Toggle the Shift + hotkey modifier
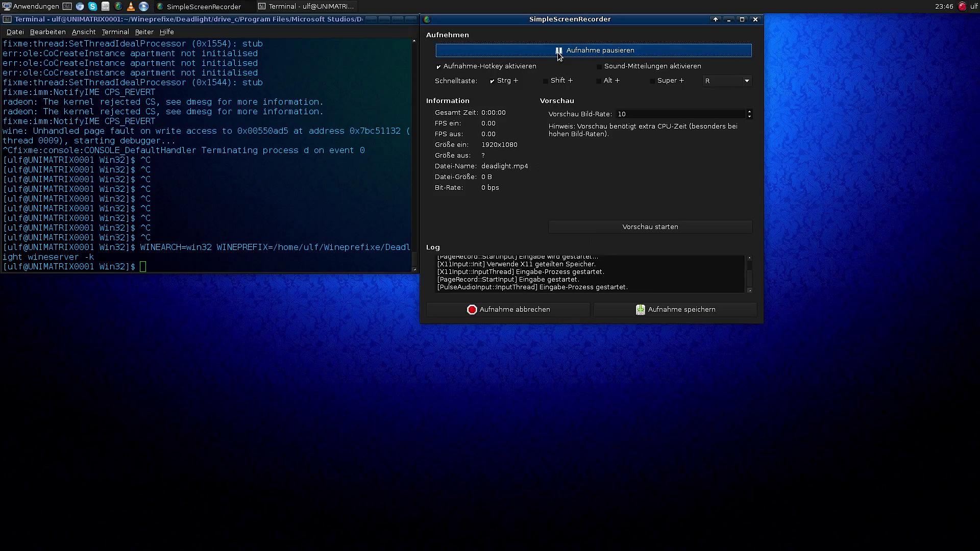980x551 pixels. coord(546,81)
